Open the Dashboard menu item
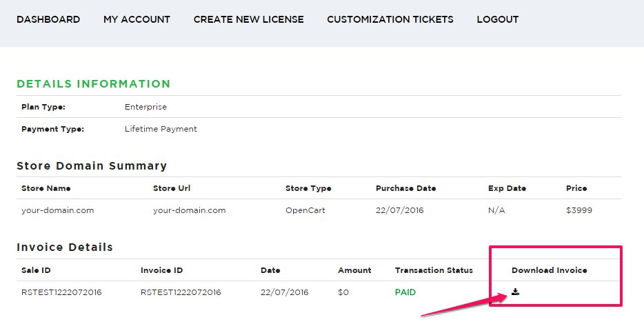The height and width of the screenshot is (324, 644). click(x=48, y=19)
